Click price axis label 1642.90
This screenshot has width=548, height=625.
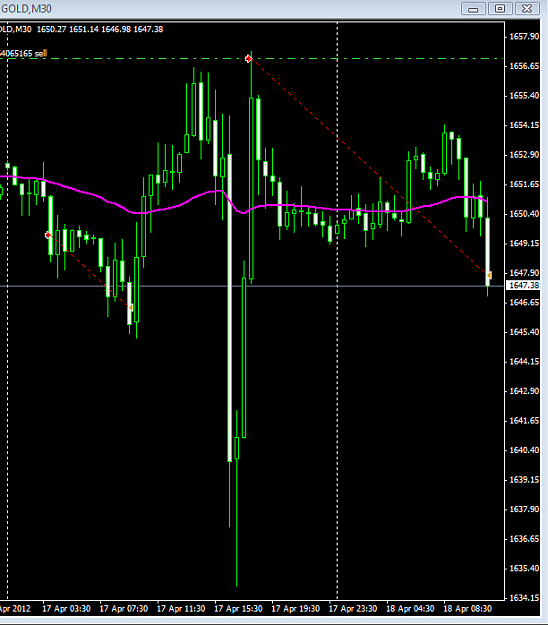click(524, 391)
